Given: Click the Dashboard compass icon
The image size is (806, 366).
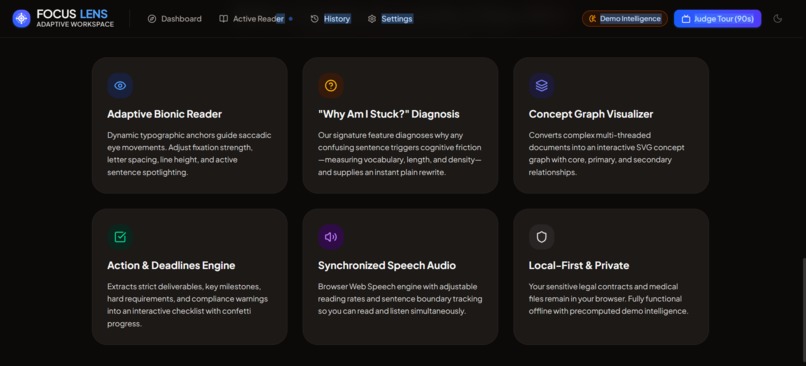Looking at the screenshot, I should 152,19.
